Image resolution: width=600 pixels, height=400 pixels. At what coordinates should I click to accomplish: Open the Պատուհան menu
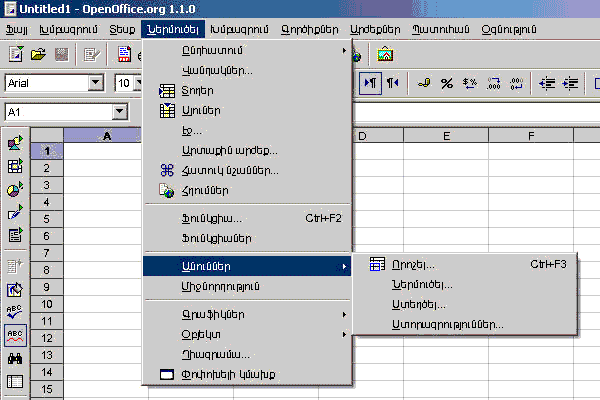(x=440, y=29)
